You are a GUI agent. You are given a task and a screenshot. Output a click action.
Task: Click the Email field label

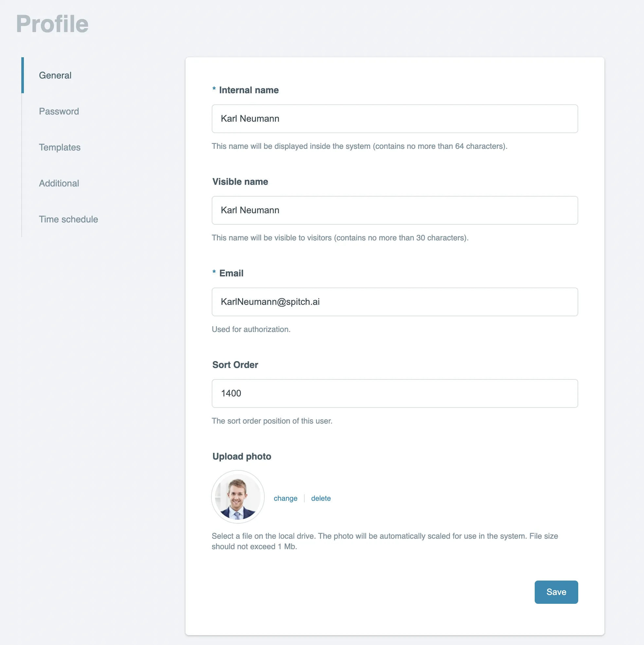(x=231, y=273)
